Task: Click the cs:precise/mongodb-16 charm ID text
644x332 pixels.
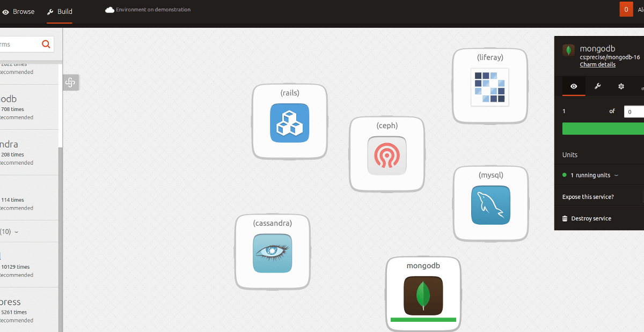Action: pos(610,57)
